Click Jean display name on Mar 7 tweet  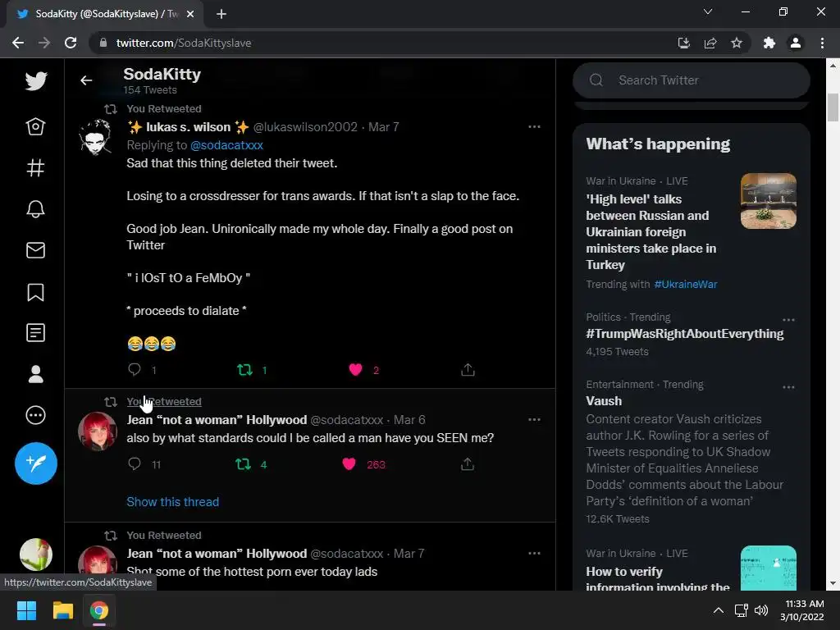(x=217, y=554)
